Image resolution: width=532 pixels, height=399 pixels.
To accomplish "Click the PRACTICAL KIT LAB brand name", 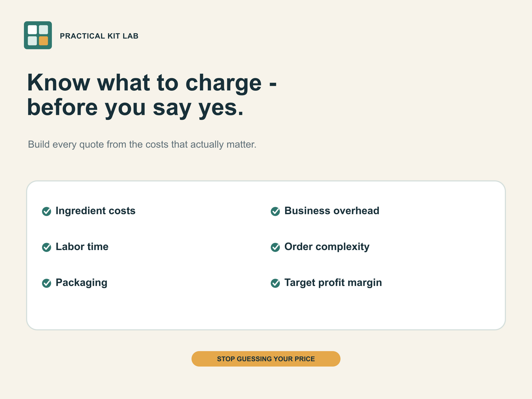I will [x=99, y=36].
